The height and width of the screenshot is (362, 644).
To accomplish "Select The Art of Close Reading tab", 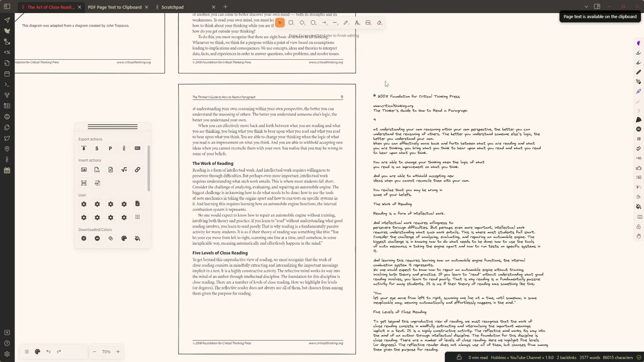I will pyautogui.click(x=51, y=7).
